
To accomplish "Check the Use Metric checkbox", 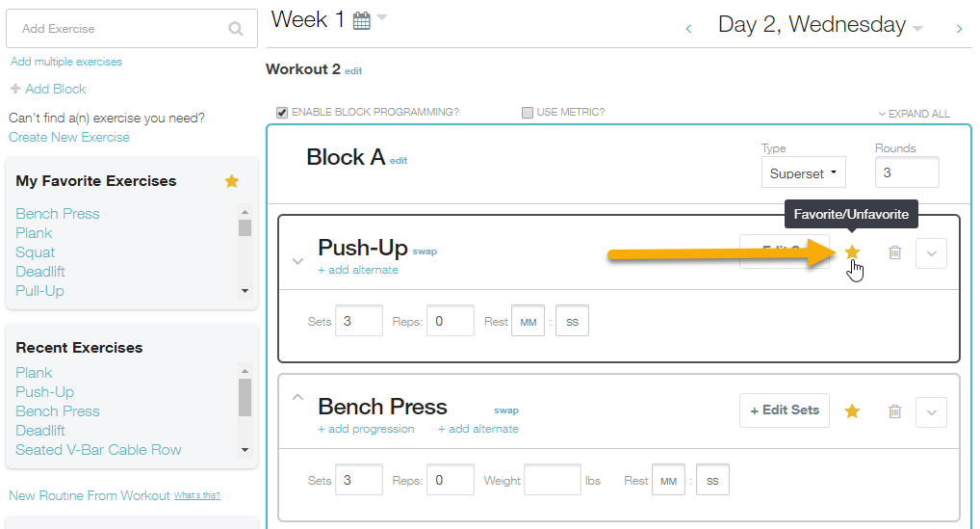I will [528, 113].
